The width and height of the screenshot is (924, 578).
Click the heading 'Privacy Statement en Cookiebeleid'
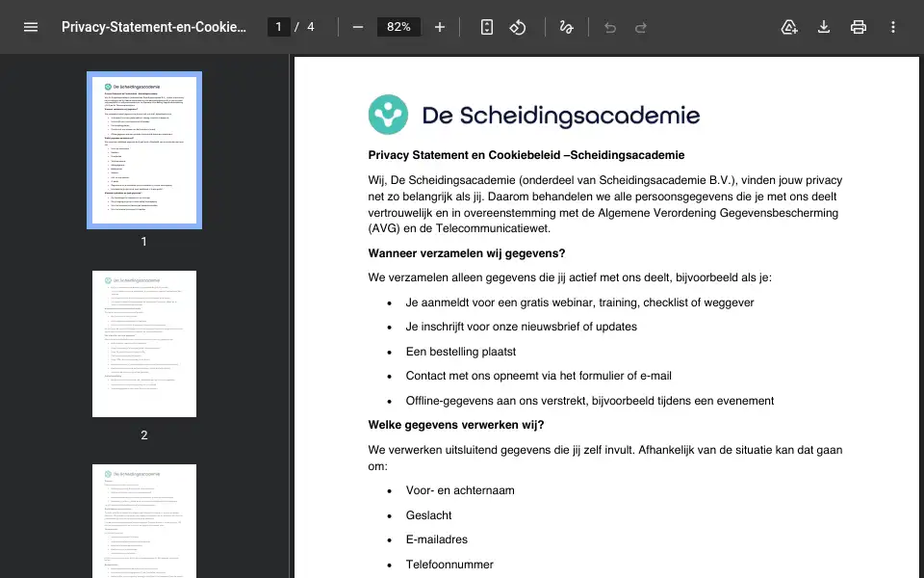pos(526,155)
